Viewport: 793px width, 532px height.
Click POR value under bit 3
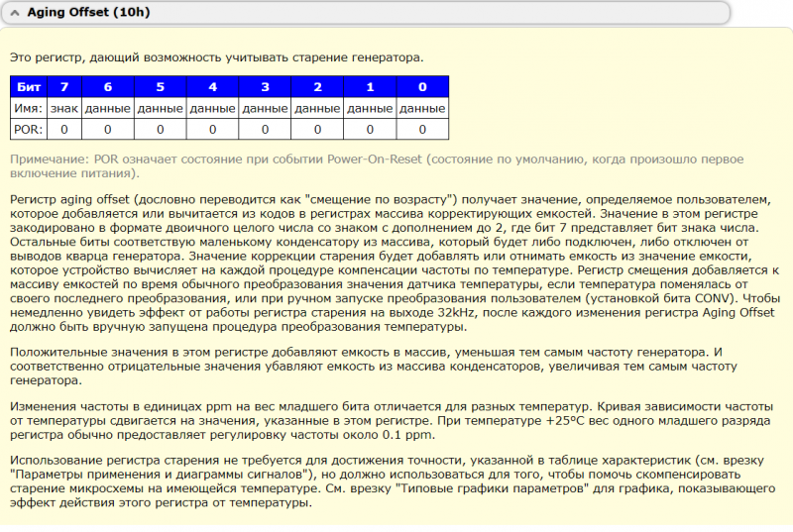tap(265, 129)
